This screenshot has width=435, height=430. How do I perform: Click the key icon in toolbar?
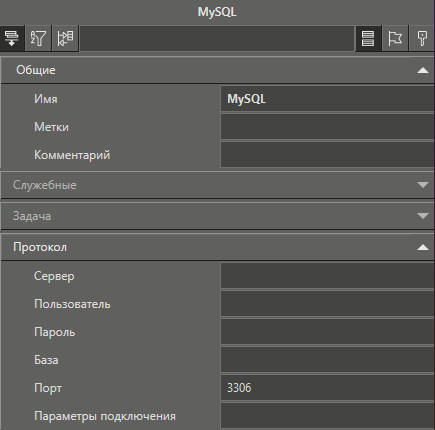[422, 38]
